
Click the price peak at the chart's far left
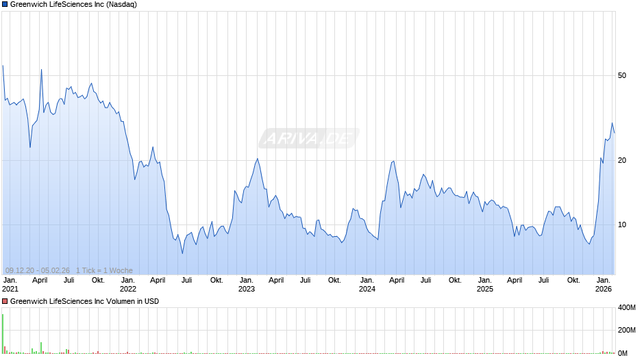click(3, 66)
